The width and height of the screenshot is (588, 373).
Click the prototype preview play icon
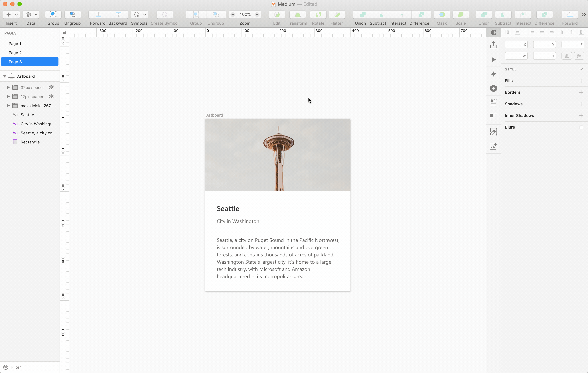(x=493, y=59)
